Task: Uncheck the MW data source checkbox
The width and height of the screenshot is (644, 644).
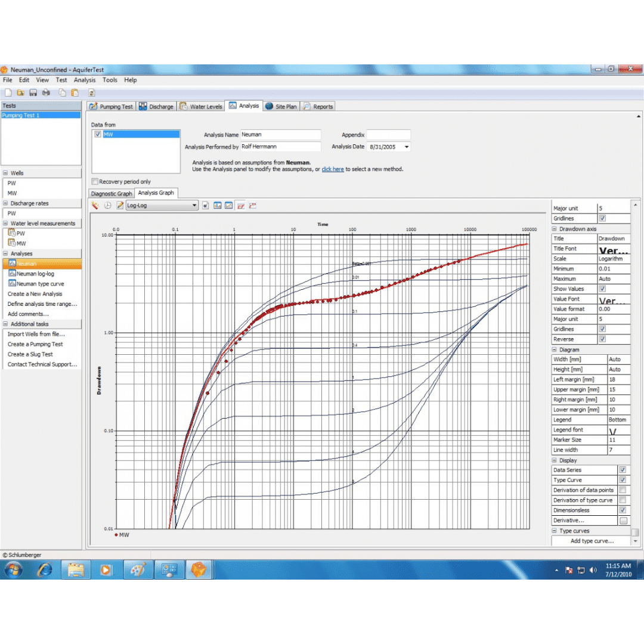Action: [98, 135]
